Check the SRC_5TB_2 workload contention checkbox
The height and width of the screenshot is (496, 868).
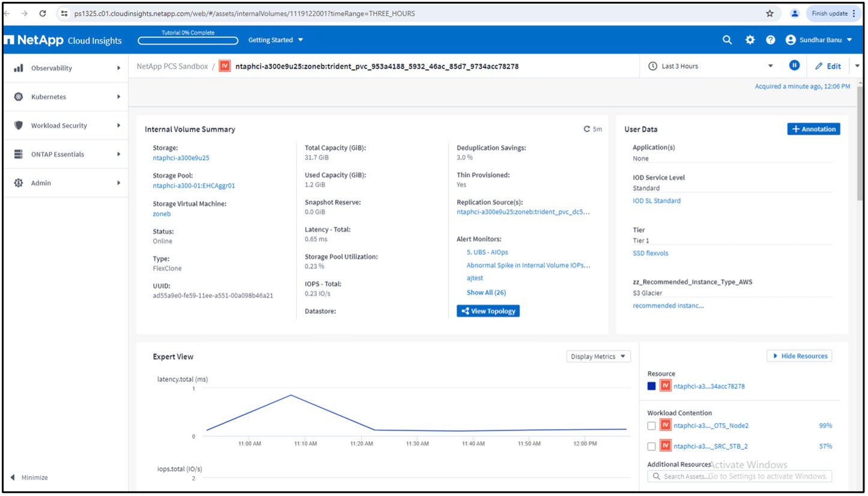tap(652, 447)
